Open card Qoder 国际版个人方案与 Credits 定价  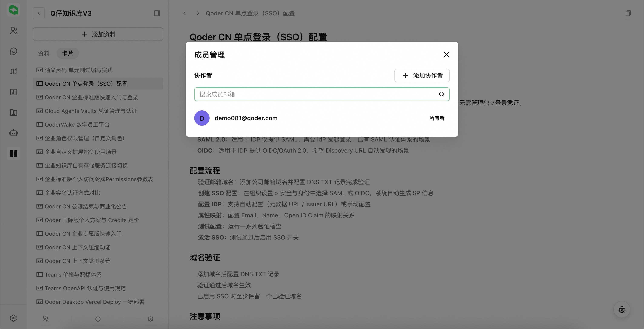[98, 220]
